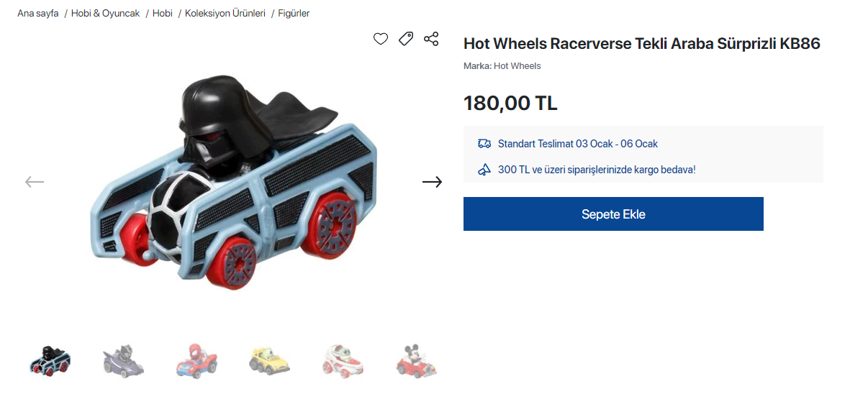The height and width of the screenshot is (394, 868).
Task: Open the Hot Wheels brand link
Action: tap(517, 66)
